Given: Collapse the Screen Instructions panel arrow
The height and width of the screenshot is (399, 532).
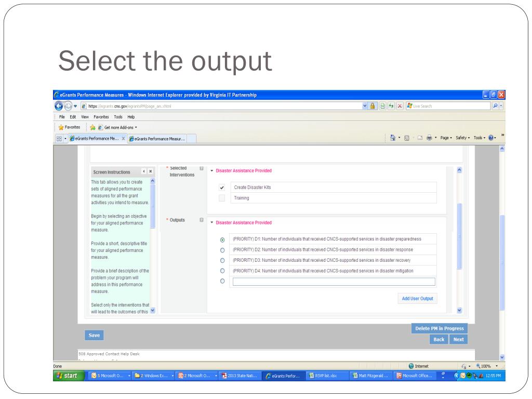Looking at the screenshot, I should pyautogui.click(x=144, y=171).
